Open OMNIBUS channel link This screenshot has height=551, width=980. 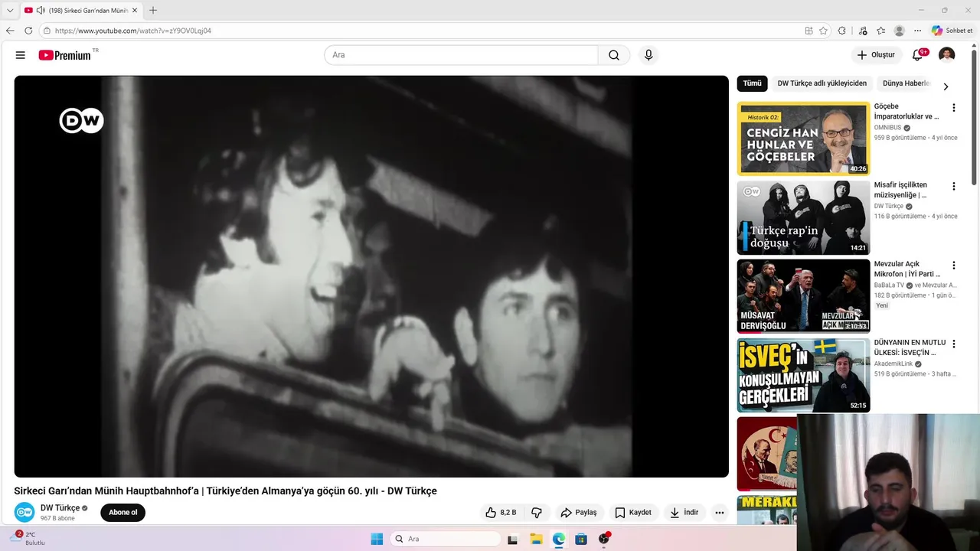(888, 128)
